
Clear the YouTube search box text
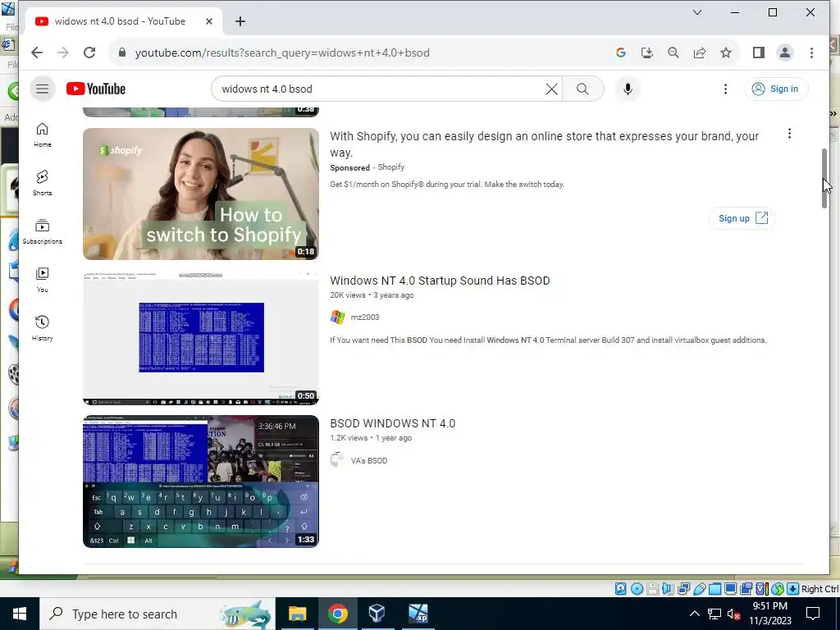[551, 89]
